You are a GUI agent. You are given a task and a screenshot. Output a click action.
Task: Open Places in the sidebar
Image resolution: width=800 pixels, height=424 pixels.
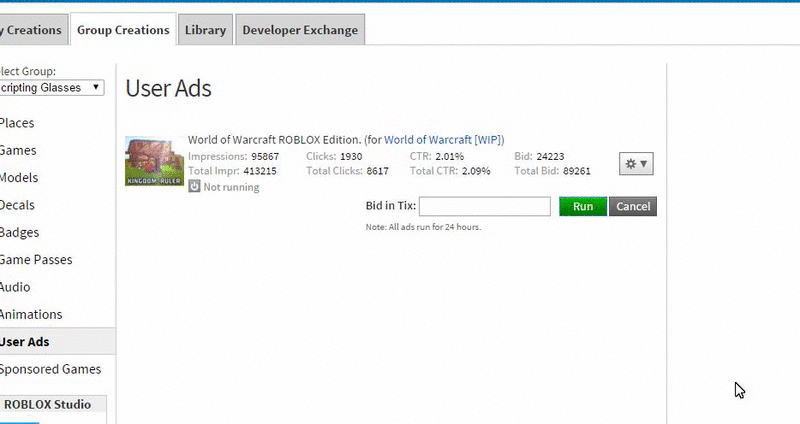pyautogui.click(x=17, y=123)
